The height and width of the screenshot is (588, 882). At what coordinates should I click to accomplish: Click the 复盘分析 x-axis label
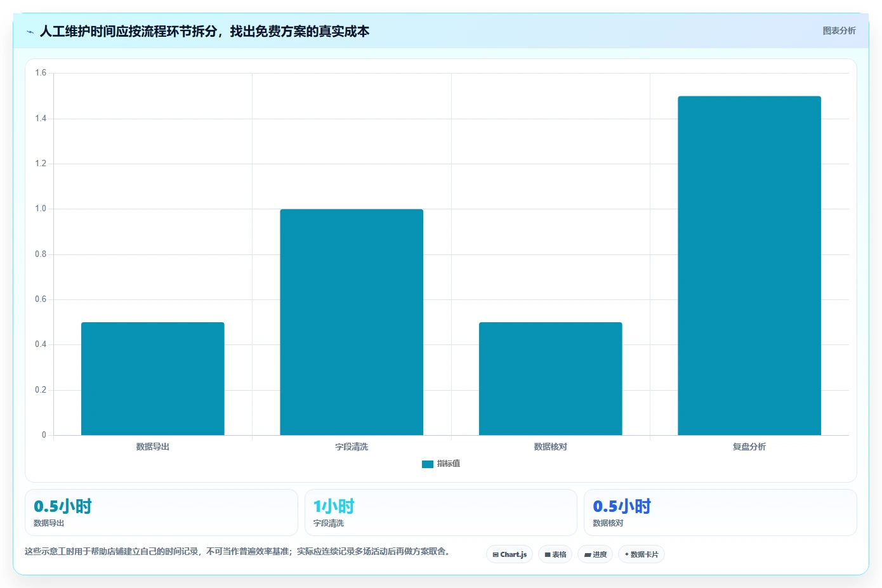(749, 447)
